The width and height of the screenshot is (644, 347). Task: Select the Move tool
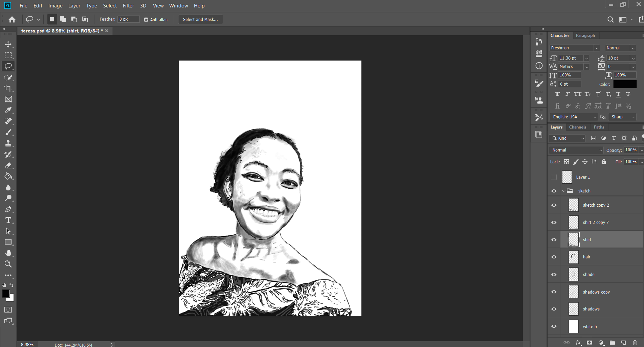pyautogui.click(x=8, y=44)
